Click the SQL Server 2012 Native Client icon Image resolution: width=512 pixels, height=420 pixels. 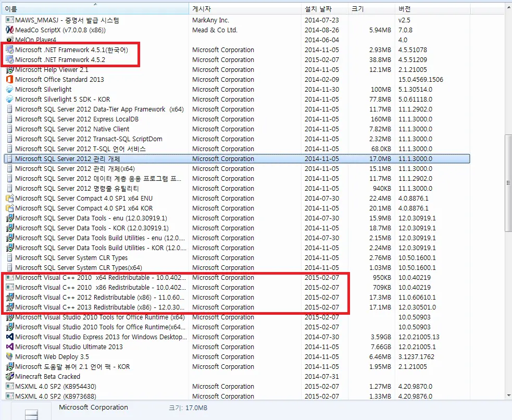[10, 129]
